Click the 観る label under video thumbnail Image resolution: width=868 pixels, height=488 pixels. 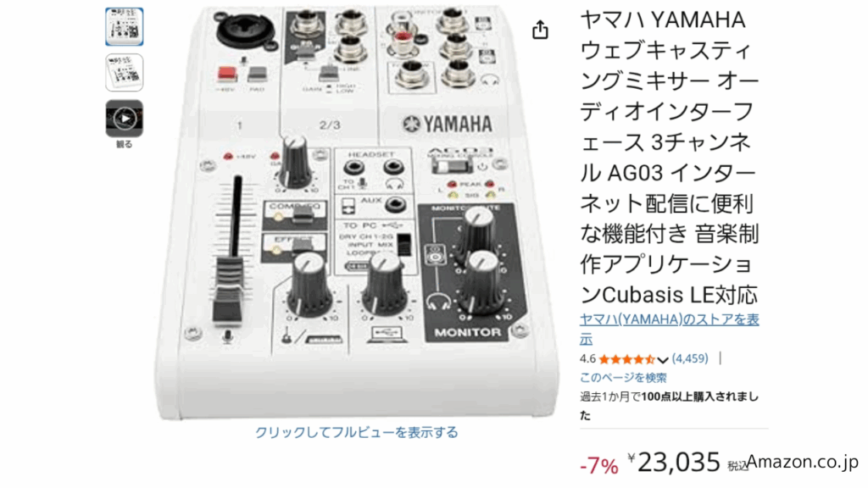(124, 144)
